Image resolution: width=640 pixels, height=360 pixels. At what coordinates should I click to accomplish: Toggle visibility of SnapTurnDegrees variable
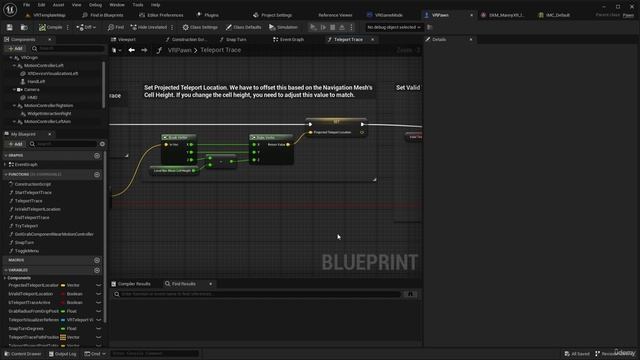98,329
